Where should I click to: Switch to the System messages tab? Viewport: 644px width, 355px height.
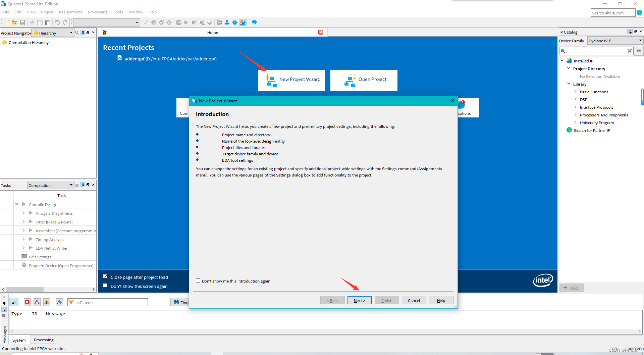click(x=19, y=340)
